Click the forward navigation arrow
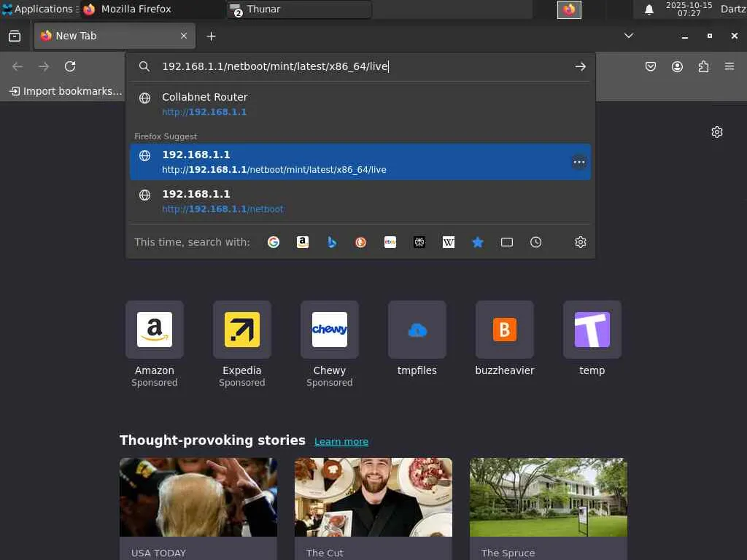 point(44,66)
